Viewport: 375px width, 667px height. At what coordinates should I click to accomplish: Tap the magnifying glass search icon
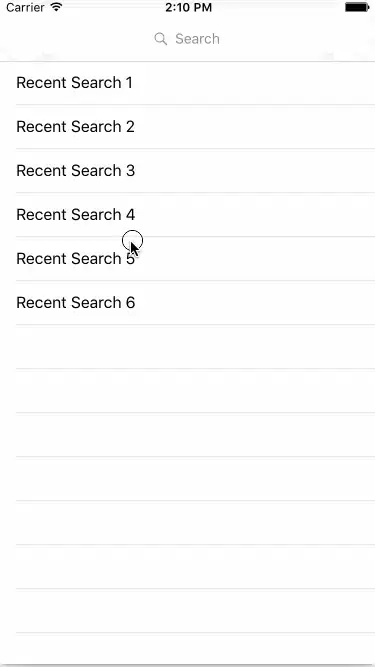pos(160,39)
